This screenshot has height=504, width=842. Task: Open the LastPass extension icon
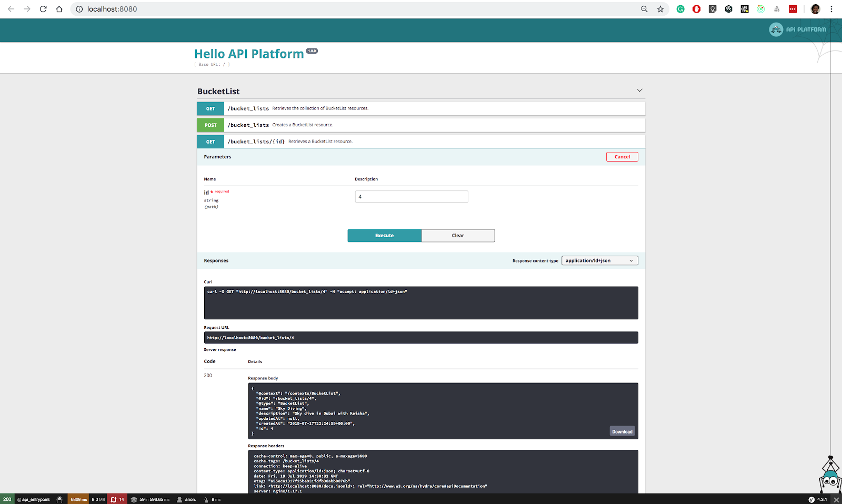coord(793,9)
